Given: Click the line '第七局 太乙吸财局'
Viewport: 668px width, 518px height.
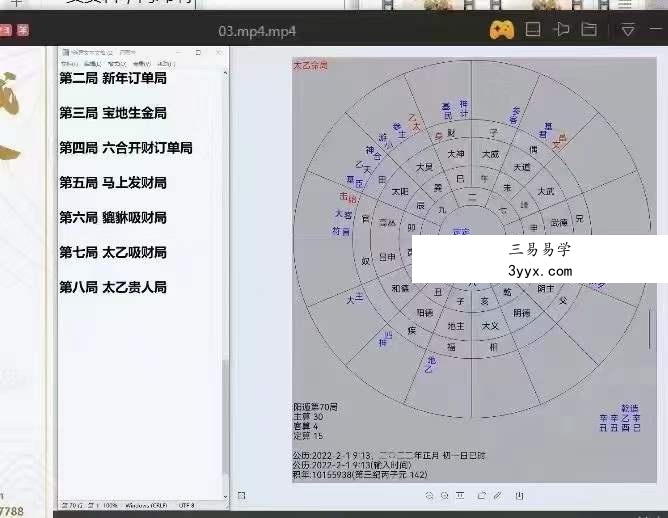Looking at the screenshot, I should (113, 253).
